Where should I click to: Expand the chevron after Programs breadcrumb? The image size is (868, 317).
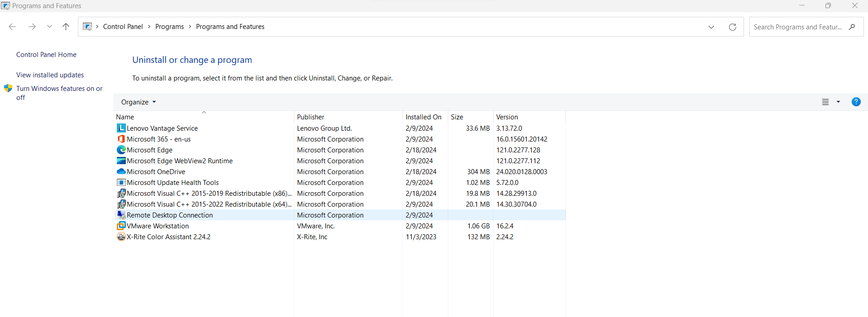coord(190,27)
